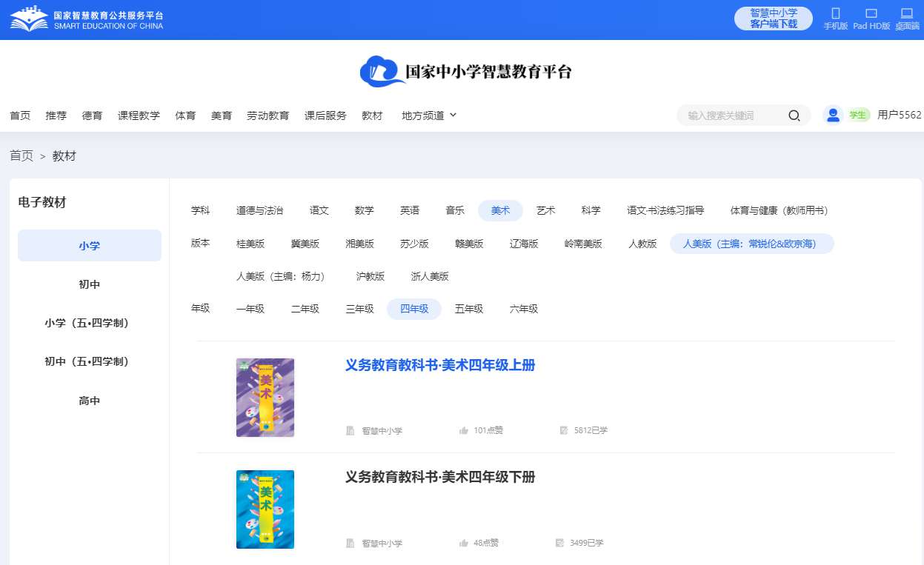Viewport: 924px width, 565px height.
Task: Filter by 六年级 grade
Action: click(524, 309)
